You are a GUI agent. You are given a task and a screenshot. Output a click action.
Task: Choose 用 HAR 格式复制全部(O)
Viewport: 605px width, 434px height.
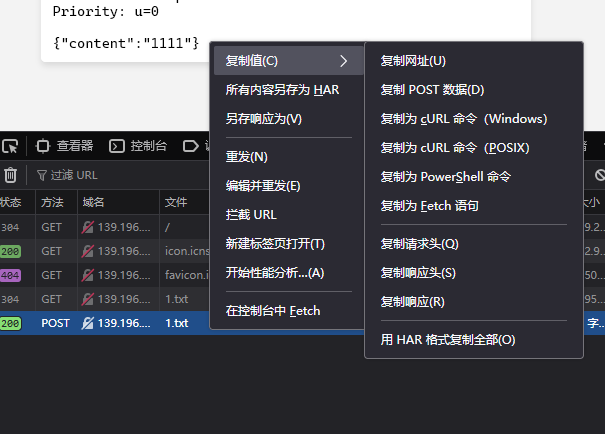coord(474,340)
